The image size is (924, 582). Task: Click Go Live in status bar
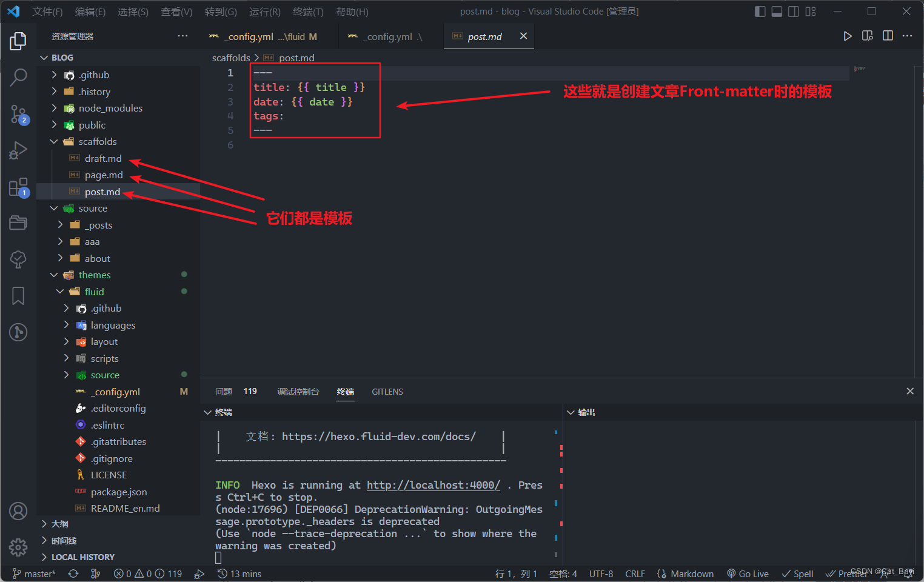(748, 574)
